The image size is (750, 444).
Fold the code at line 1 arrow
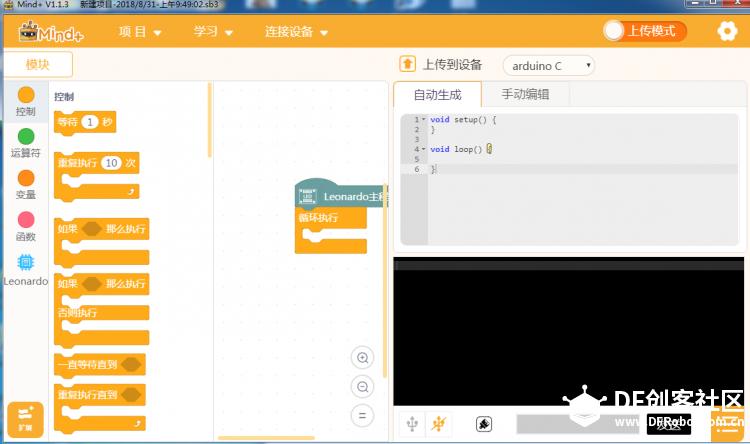point(423,119)
